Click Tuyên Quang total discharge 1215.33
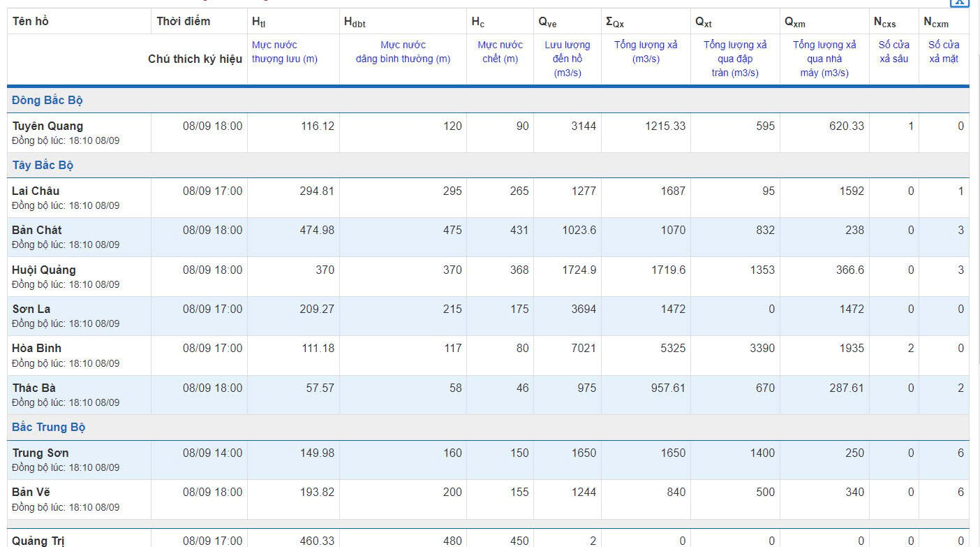Image resolution: width=980 pixels, height=547 pixels. 666,126
